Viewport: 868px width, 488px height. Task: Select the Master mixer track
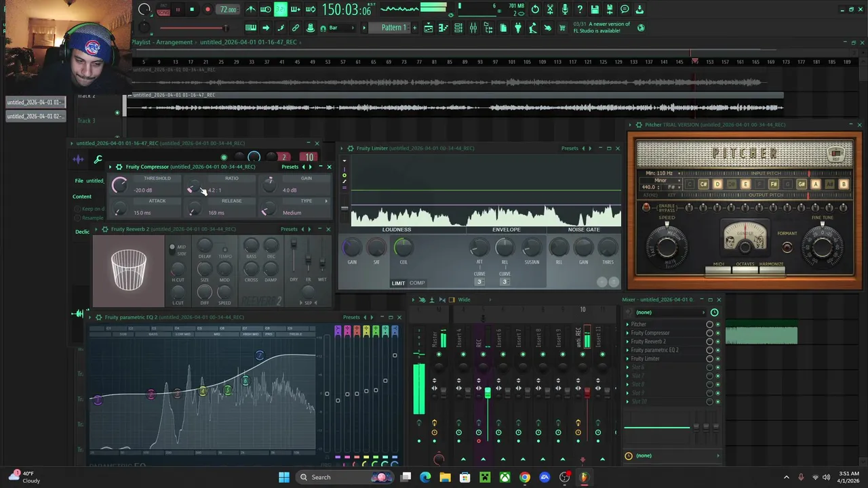coord(435,339)
